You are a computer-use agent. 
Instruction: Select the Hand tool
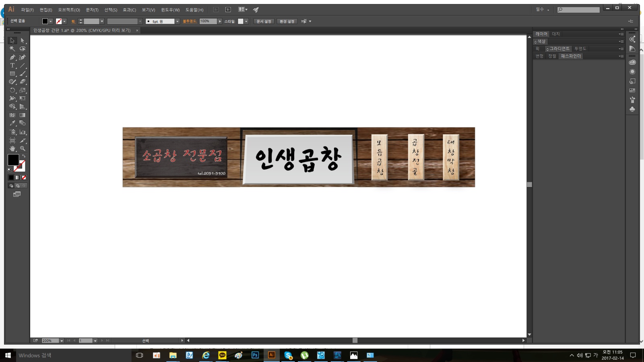click(12, 148)
